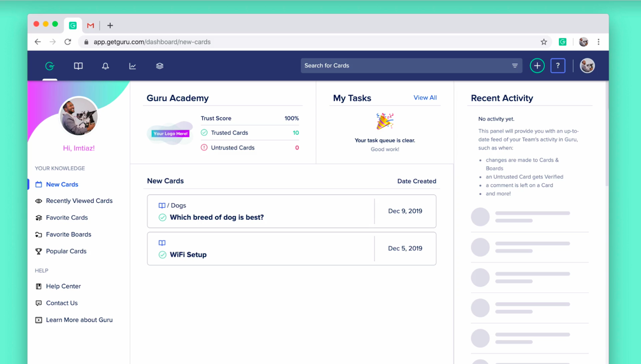The width and height of the screenshot is (641, 364).
Task: Click the Trusted Cards row
Action: coord(250,133)
